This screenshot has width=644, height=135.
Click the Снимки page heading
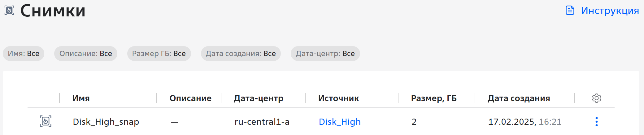point(53,11)
